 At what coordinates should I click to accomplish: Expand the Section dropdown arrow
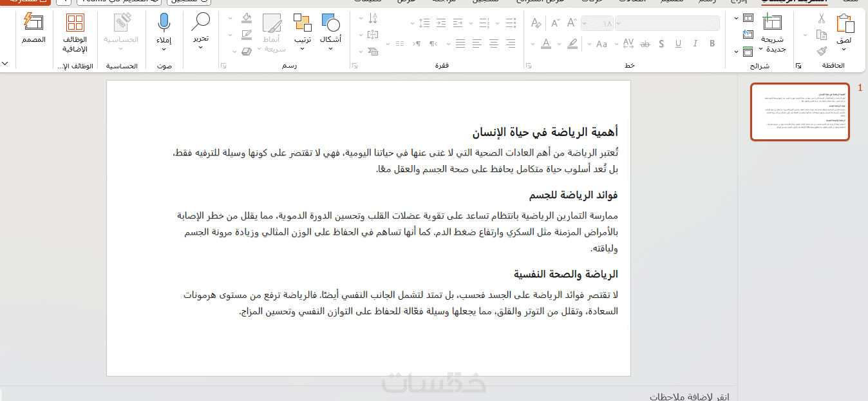737,52
